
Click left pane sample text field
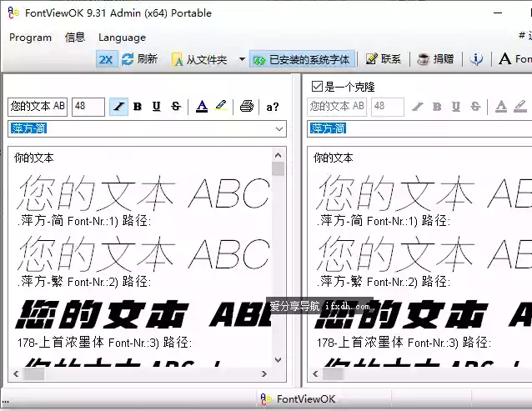point(38,107)
